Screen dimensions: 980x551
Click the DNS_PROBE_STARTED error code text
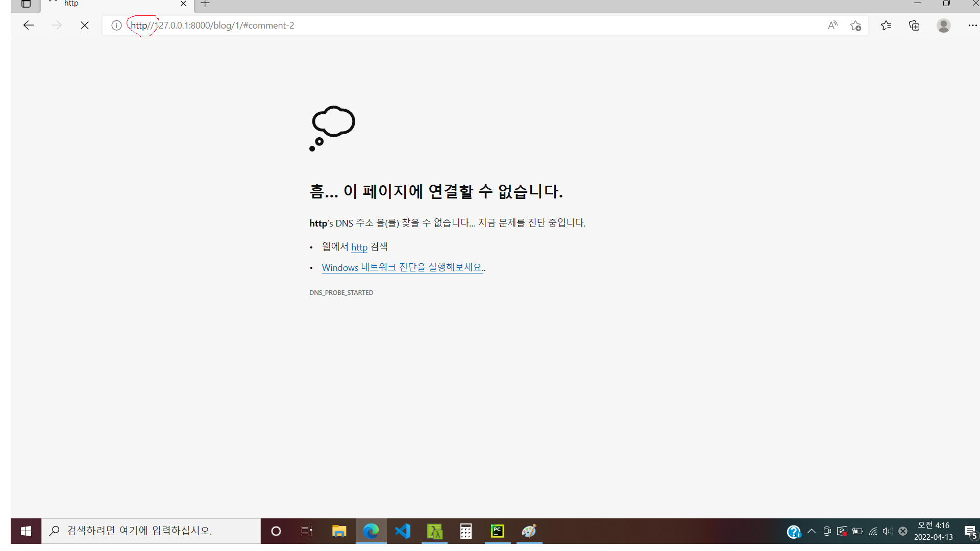click(x=341, y=293)
